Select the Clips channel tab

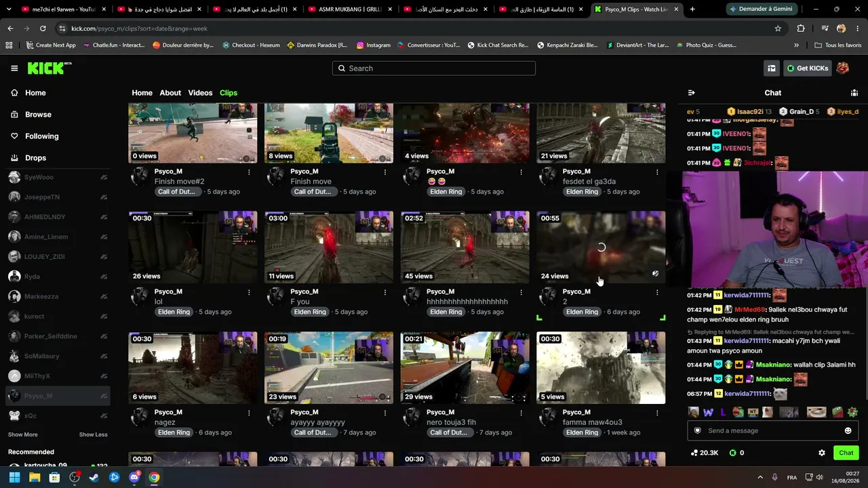(x=229, y=93)
